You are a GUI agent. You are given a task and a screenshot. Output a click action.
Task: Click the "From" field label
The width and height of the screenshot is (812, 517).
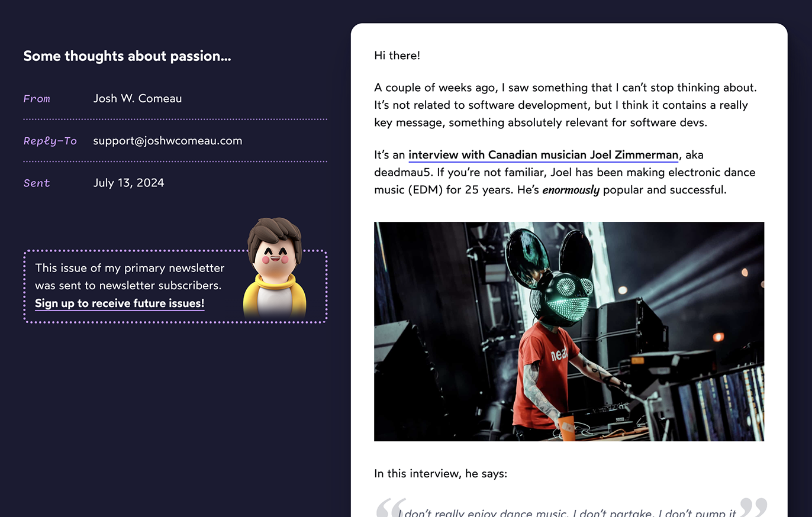coord(37,99)
